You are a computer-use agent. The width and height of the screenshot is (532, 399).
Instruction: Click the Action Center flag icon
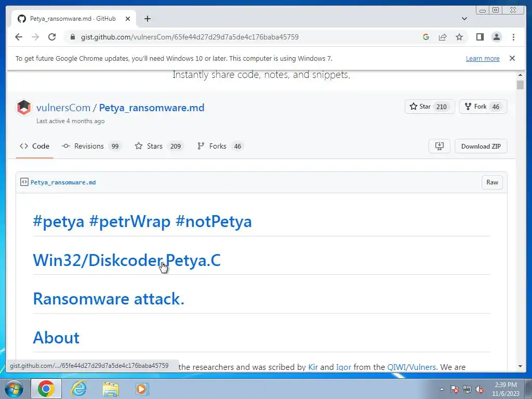(x=454, y=389)
